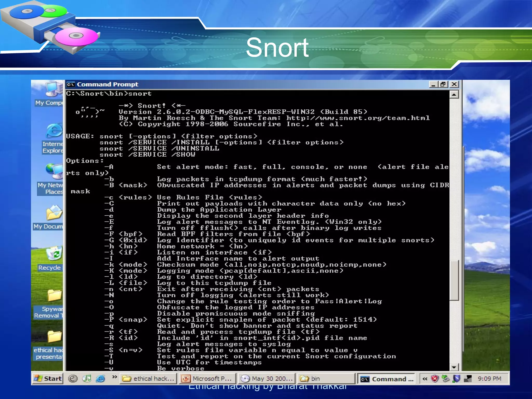532x399 pixels.
Task: Expand hidden system tray icons arrow
Action: 425,379
